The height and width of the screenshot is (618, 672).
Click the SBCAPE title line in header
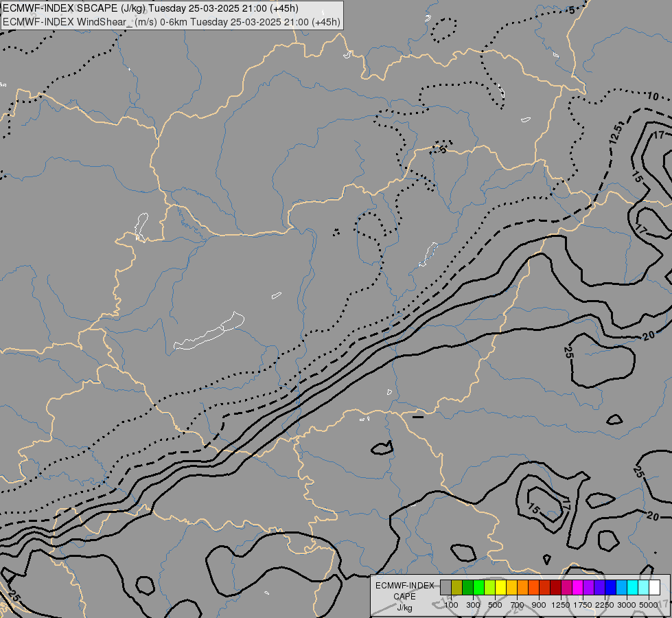[150, 8]
